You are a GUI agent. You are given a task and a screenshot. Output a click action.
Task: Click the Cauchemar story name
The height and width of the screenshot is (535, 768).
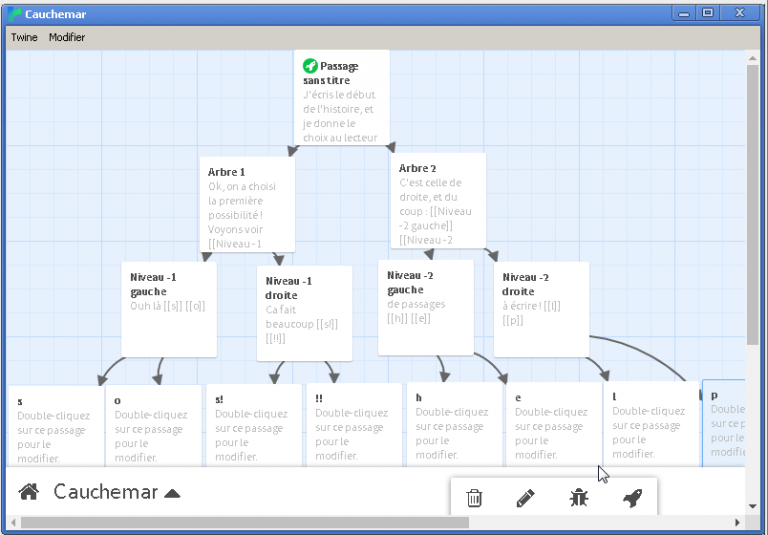106,492
